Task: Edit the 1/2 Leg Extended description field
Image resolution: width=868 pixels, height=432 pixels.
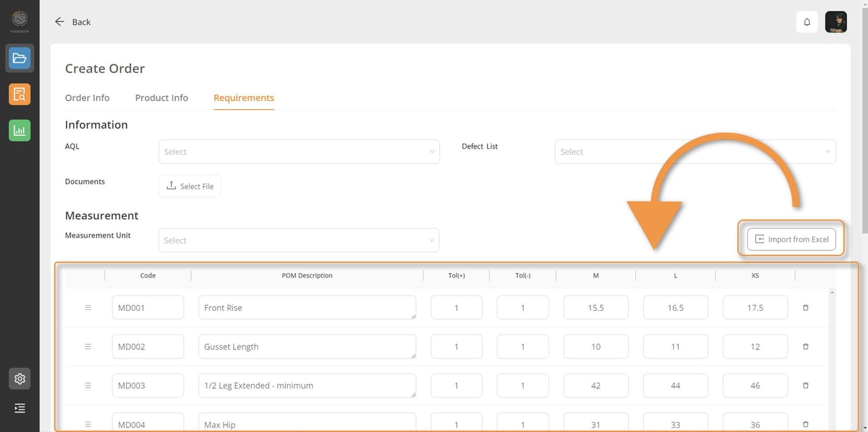Action: [307, 386]
